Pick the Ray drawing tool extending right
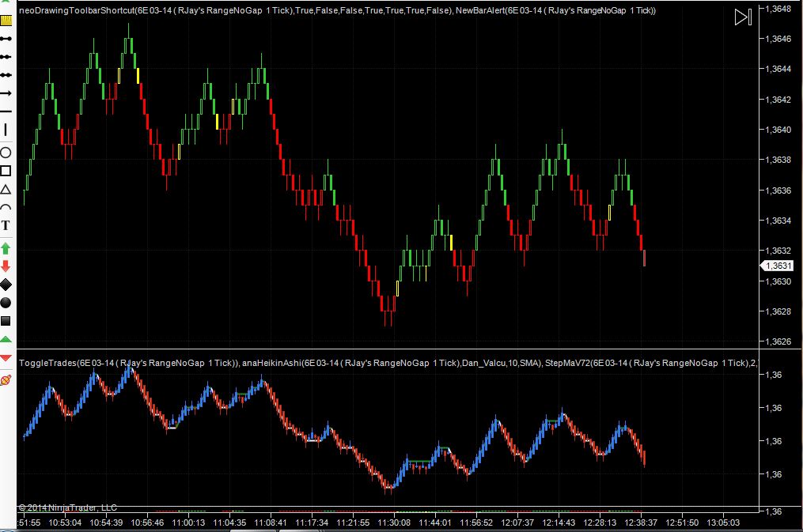Image resolution: width=803 pixels, height=532 pixels. pos(6,57)
